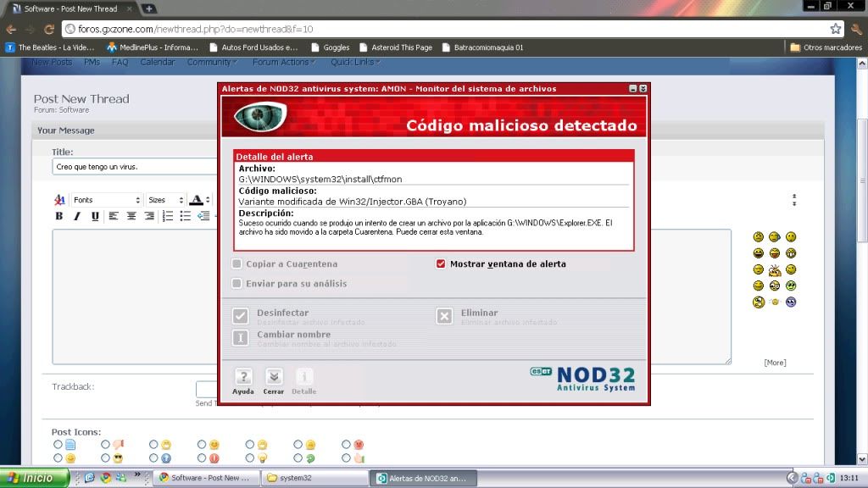Expand hidden system tray icons
Image resolution: width=868 pixels, height=488 pixels.
tap(793, 478)
